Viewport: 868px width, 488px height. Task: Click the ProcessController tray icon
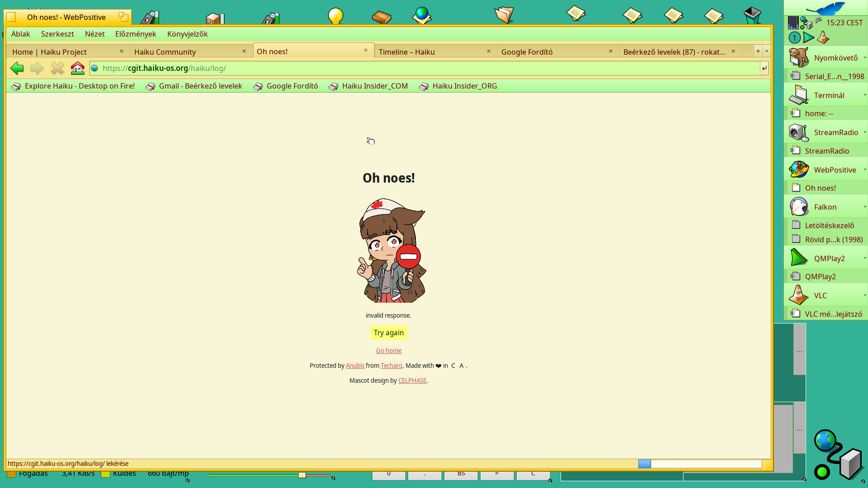793,23
